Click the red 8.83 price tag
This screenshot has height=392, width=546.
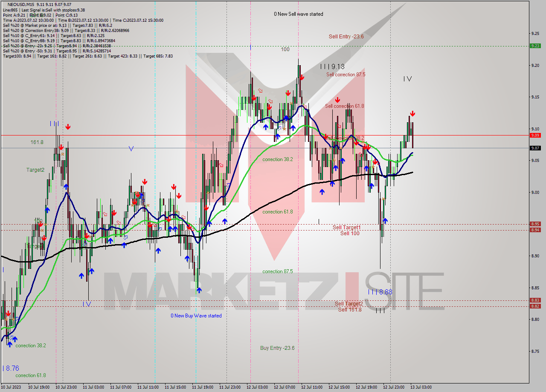coord(535,300)
